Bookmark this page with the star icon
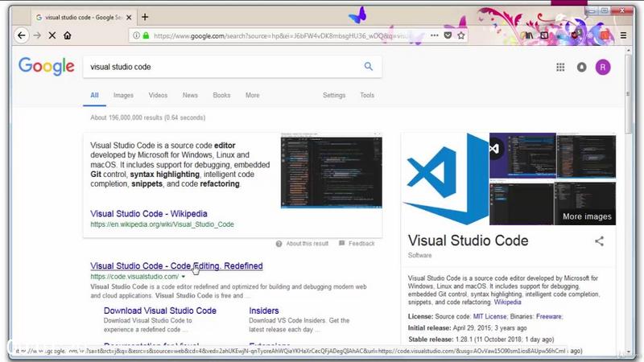 tap(461, 35)
